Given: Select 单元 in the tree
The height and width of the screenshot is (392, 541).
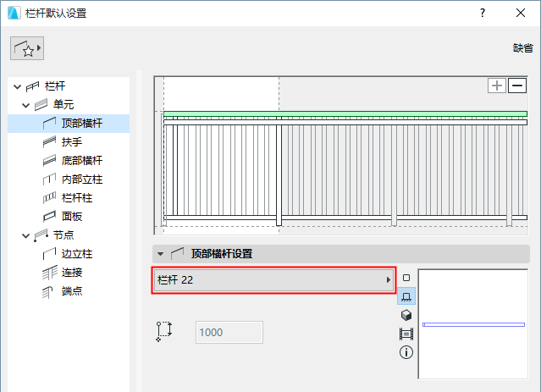Looking at the screenshot, I should point(63,104).
